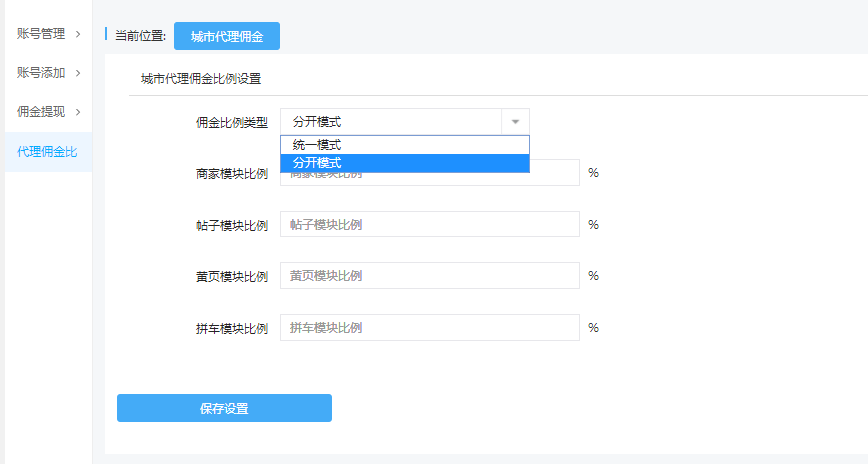
Task: Choose 统一模式 from the dropdown list
Action: 405,145
